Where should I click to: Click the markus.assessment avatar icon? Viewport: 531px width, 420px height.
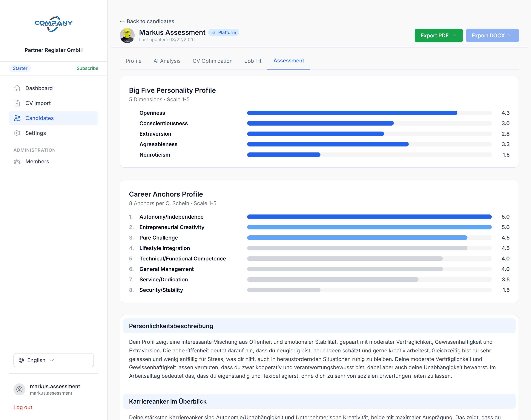point(19,389)
